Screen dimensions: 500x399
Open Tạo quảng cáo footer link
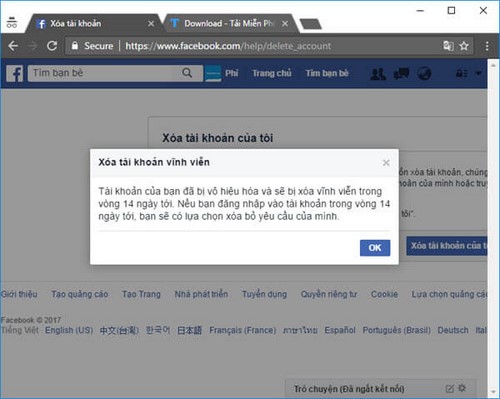pos(80,294)
